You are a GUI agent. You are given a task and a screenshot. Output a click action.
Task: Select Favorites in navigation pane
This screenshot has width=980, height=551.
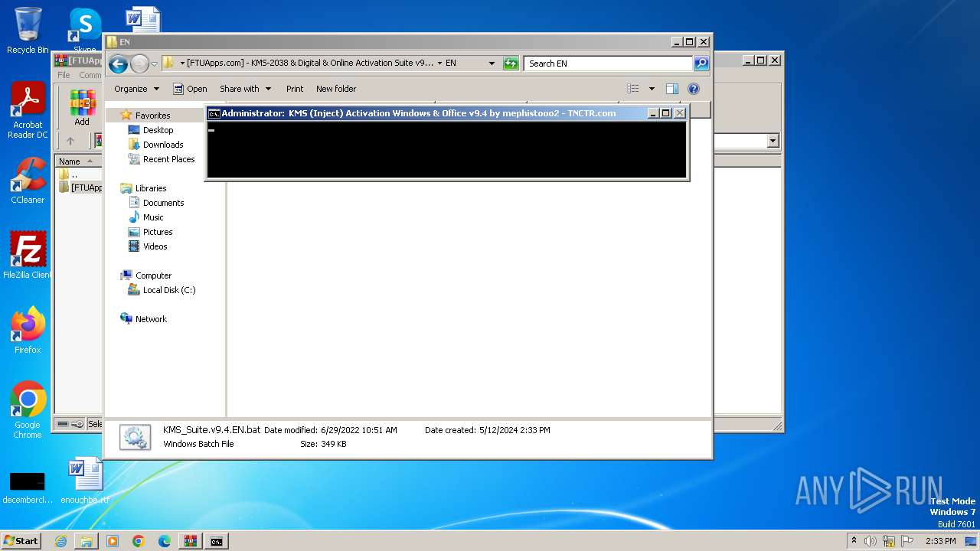tap(145, 116)
